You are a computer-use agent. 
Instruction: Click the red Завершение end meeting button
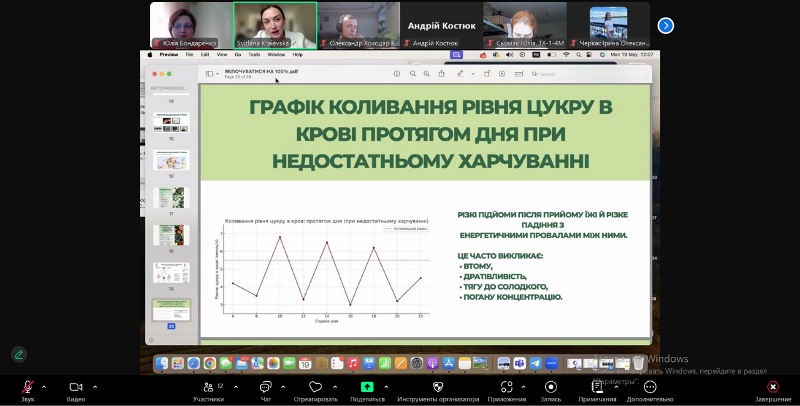773,391
